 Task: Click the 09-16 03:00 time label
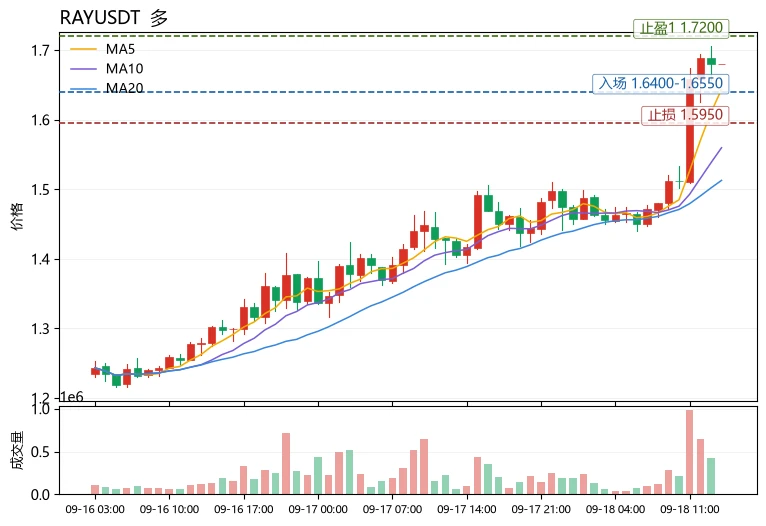point(95,509)
